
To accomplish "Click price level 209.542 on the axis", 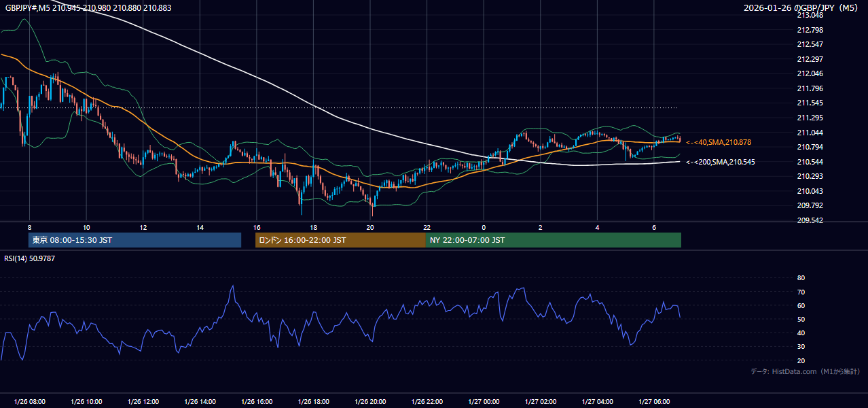I will [810, 220].
